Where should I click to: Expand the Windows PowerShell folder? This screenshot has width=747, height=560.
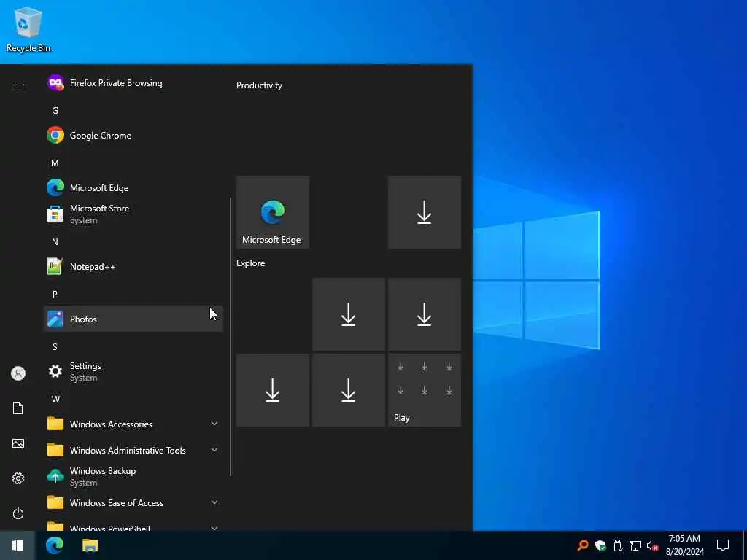pyautogui.click(x=133, y=525)
